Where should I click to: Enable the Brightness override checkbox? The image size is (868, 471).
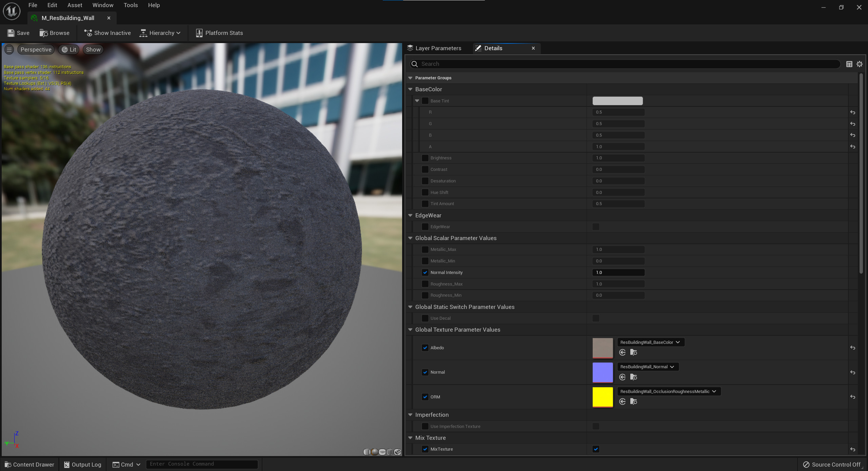pyautogui.click(x=425, y=158)
